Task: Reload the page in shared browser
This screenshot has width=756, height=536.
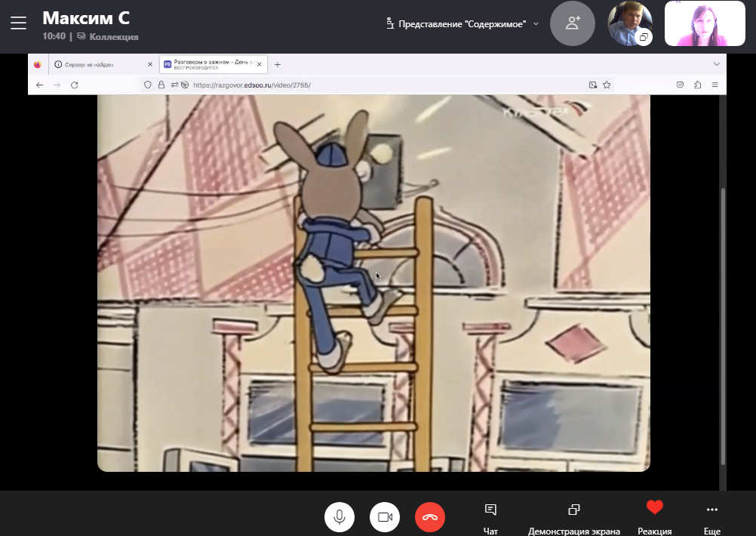Action: tap(74, 85)
